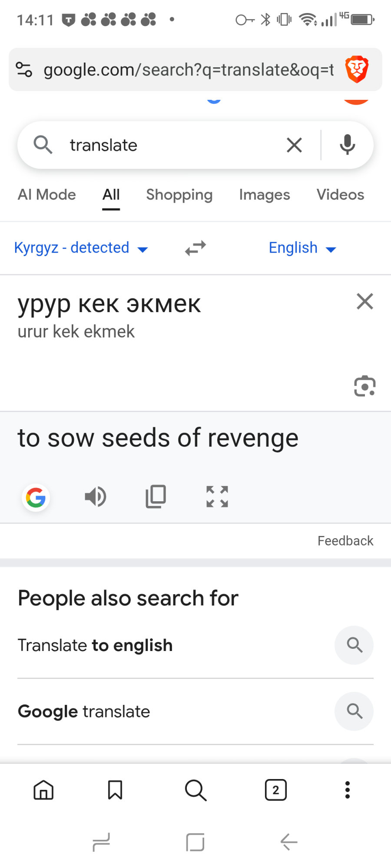Image resolution: width=391 pixels, height=868 pixels.
Task: Switch to the Images tab
Action: pyautogui.click(x=264, y=195)
